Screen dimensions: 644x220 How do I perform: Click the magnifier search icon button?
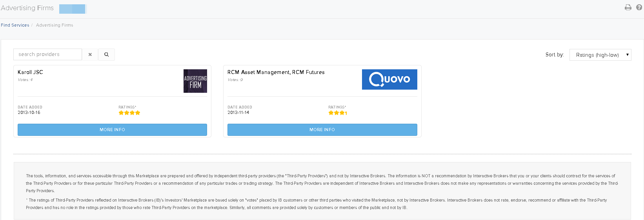(106, 54)
